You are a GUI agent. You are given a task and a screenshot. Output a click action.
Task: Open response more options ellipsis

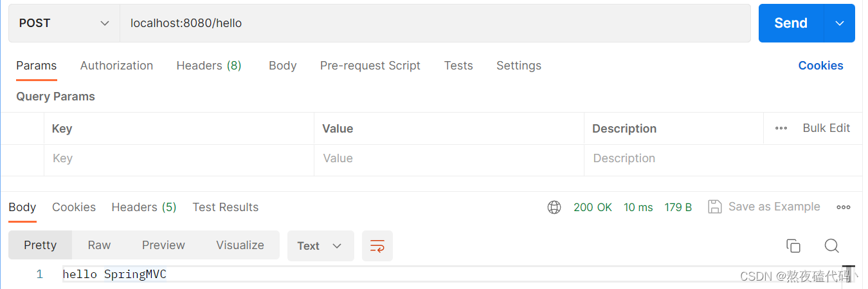844,207
